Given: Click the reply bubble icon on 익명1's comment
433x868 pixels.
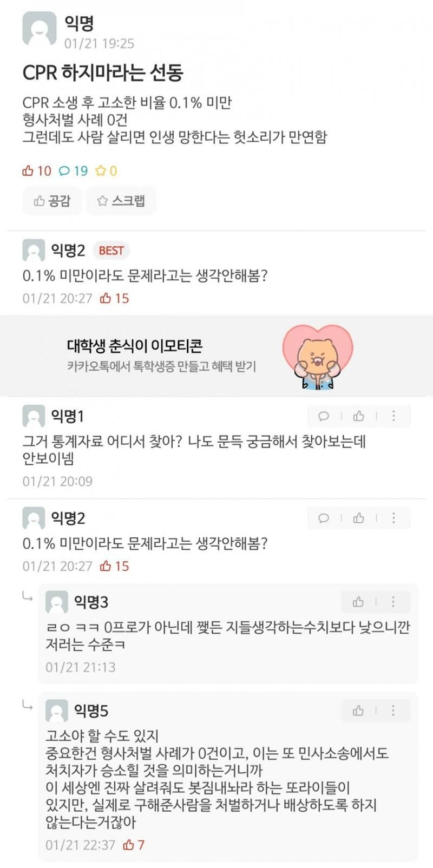Looking at the screenshot, I should click(324, 416).
